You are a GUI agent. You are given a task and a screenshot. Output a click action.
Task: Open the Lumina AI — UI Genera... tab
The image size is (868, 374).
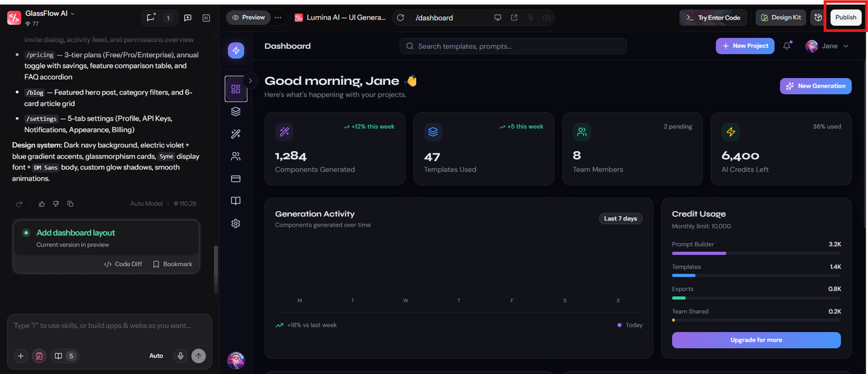[340, 18]
